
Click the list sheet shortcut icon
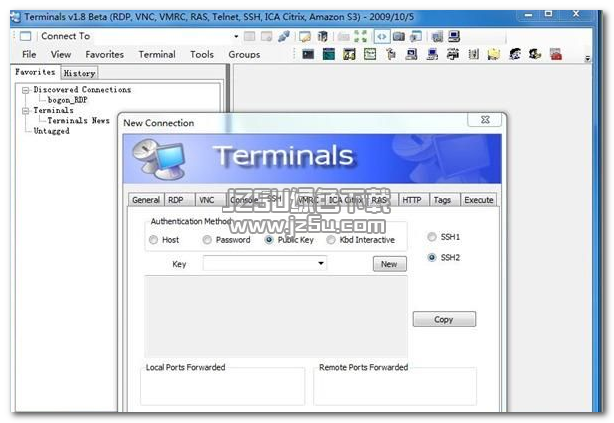[x=473, y=54]
